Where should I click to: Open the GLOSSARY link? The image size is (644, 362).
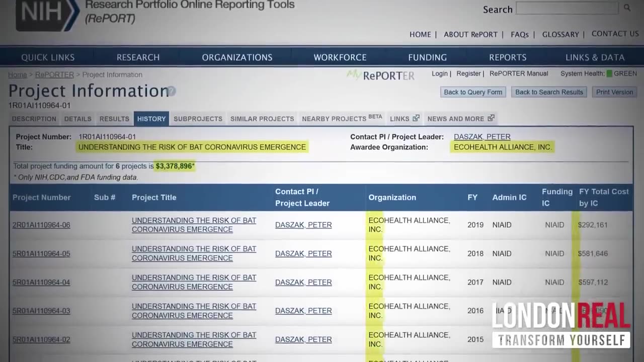560,34
